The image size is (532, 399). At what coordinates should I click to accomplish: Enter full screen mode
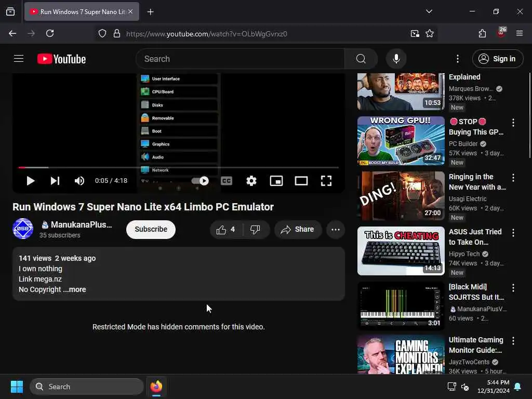point(326,181)
